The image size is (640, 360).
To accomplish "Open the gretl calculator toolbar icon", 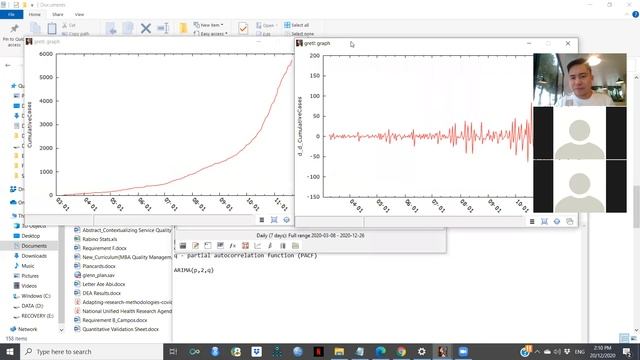I will 183,245.
